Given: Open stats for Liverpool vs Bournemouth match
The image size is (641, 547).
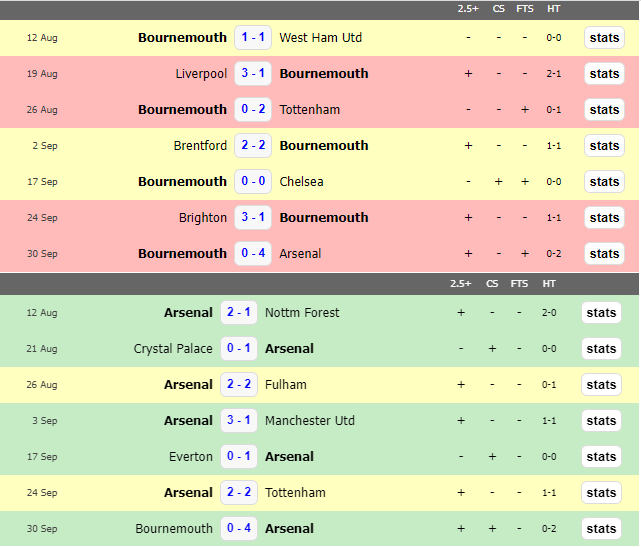Looking at the screenshot, I should (x=604, y=74).
